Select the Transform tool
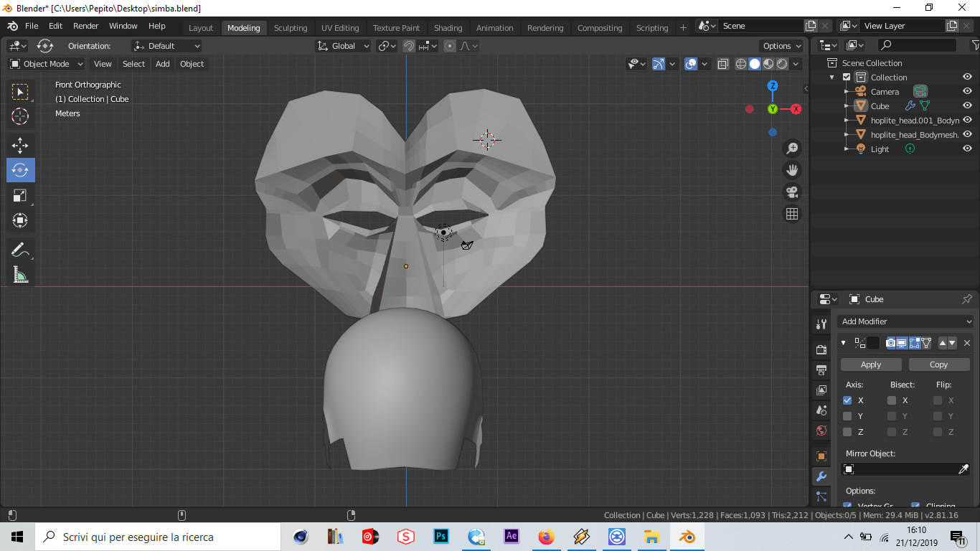 (20, 220)
